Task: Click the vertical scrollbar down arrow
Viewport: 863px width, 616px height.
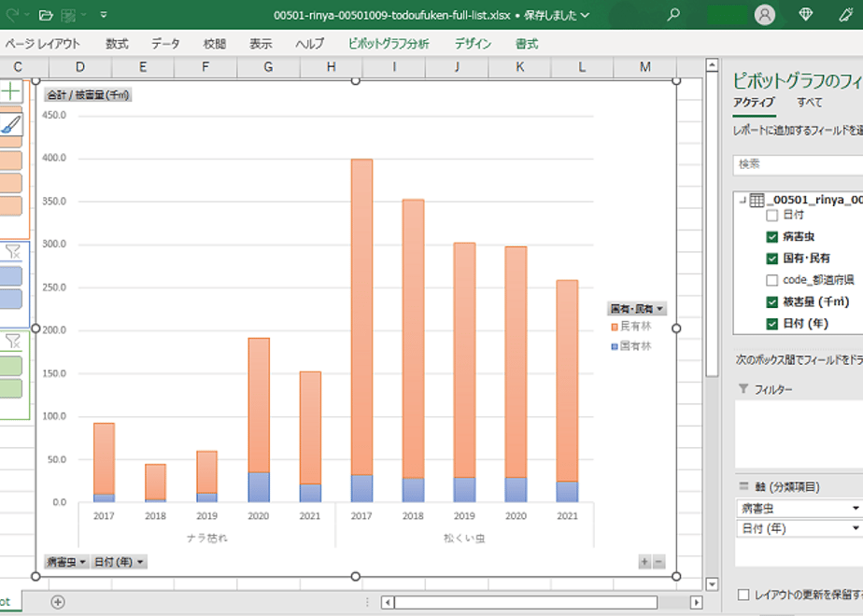Action: coord(712,584)
